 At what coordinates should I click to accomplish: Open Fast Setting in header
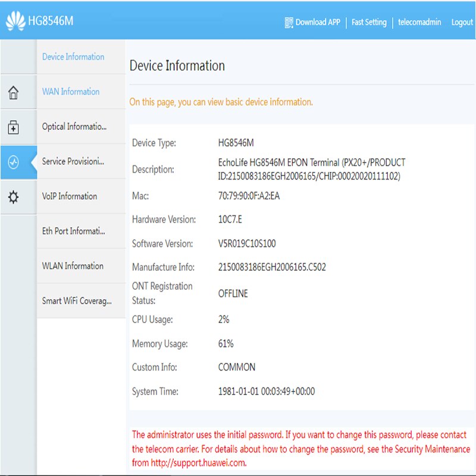click(369, 22)
